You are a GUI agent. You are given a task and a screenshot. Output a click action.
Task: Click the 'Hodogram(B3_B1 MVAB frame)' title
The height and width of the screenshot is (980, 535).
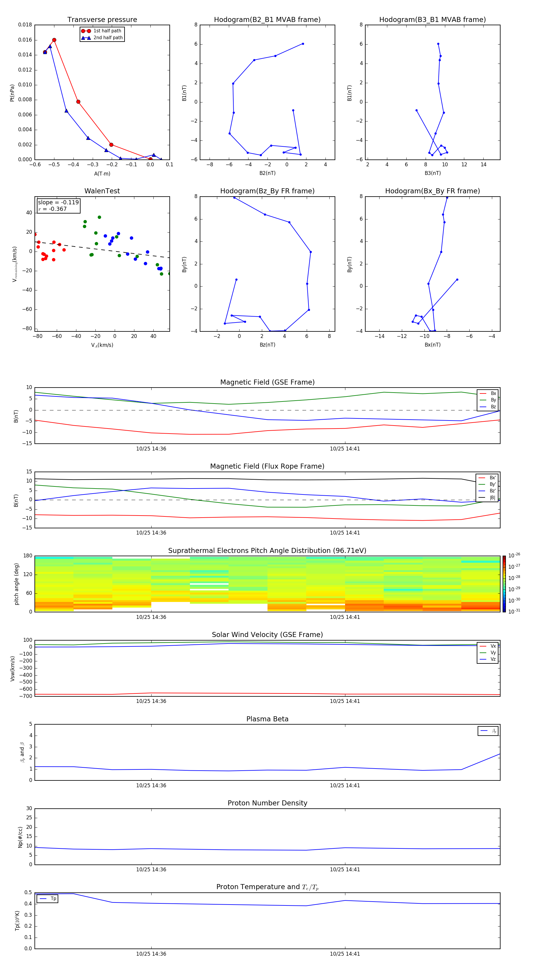[x=432, y=20]
